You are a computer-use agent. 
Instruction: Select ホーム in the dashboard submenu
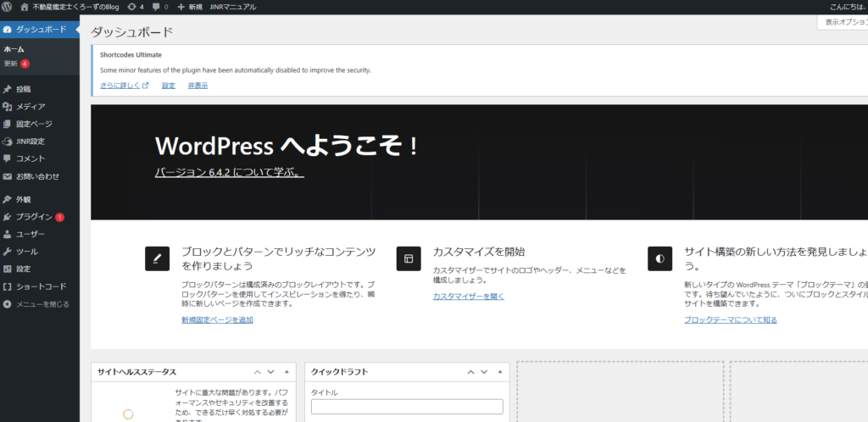click(x=14, y=49)
